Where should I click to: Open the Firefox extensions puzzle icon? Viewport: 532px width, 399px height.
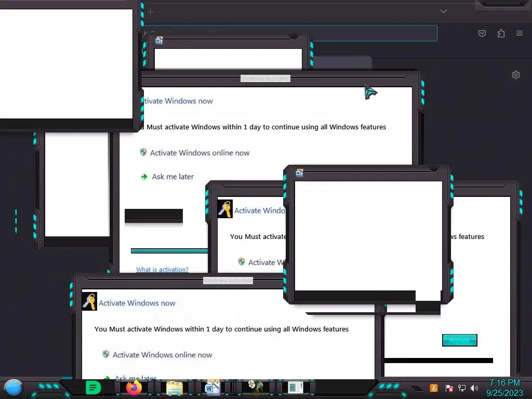point(501,33)
